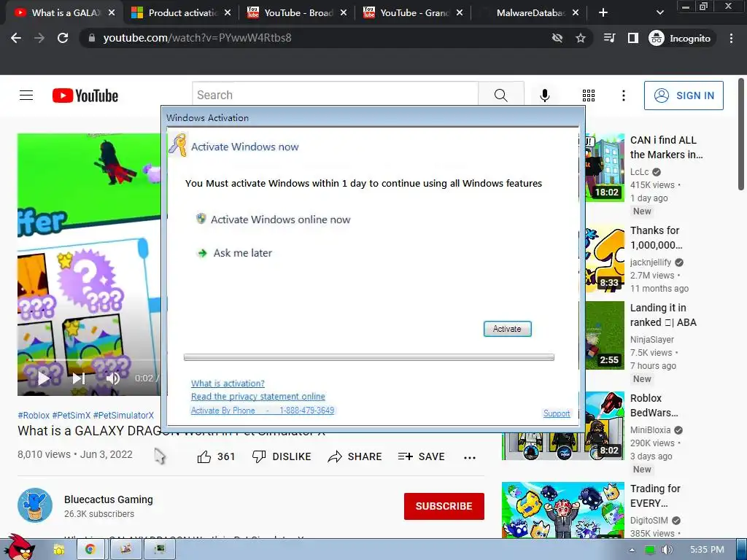Click the padlock site info icon
The width and height of the screenshot is (747, 560).
click(92, 38)
